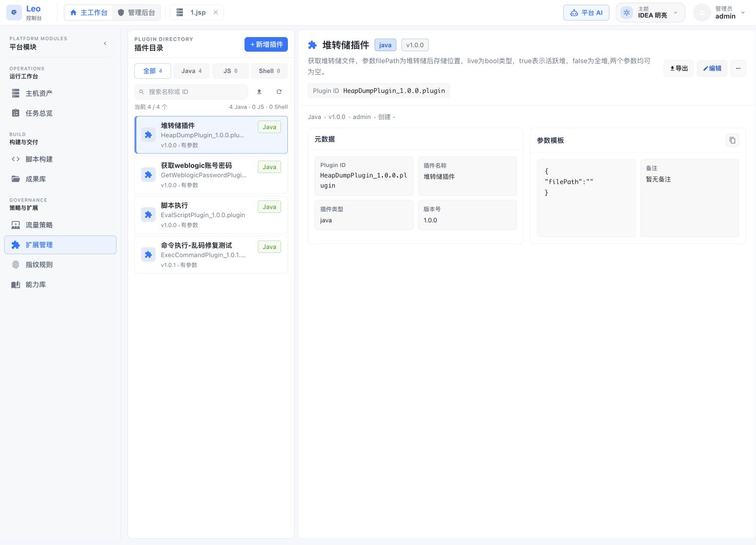Click the sun theme icon

(x=627, y=13)
